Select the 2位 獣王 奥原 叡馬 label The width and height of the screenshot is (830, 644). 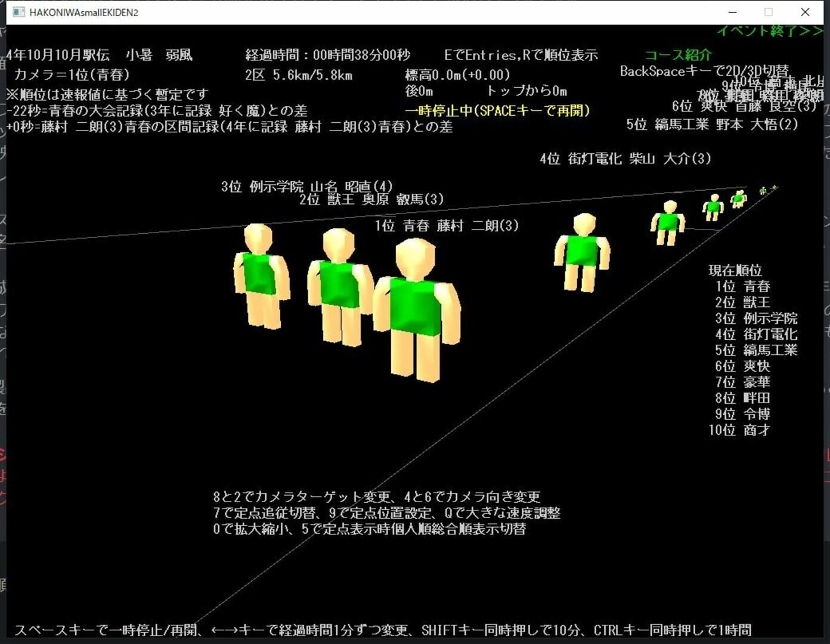coord(371,200)
